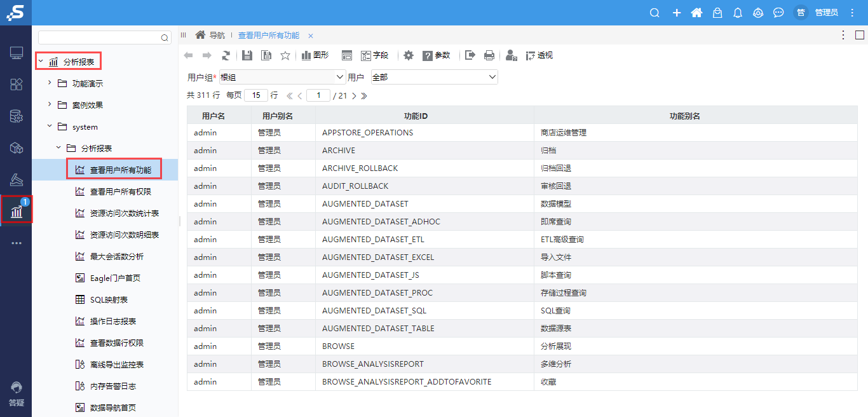Screen dimensions: 868x417
Task: Click the forward arrow in report toolbar
Action: tap(207, 55)
